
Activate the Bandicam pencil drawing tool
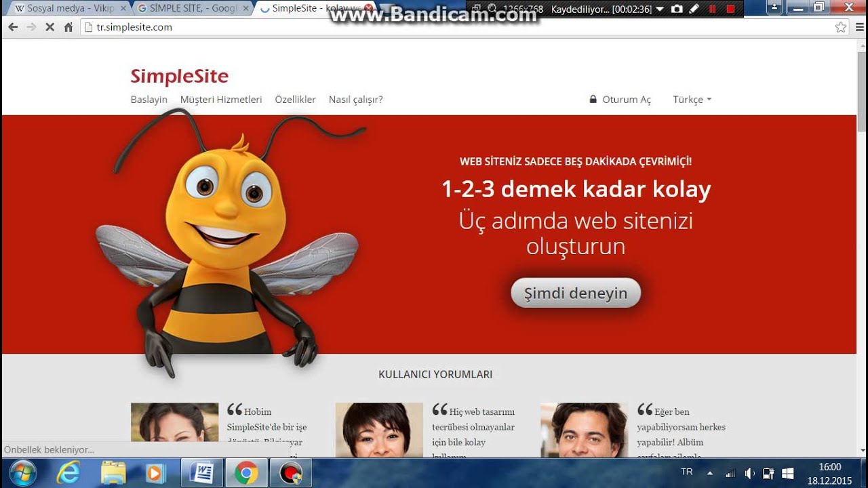pos(694,9)
